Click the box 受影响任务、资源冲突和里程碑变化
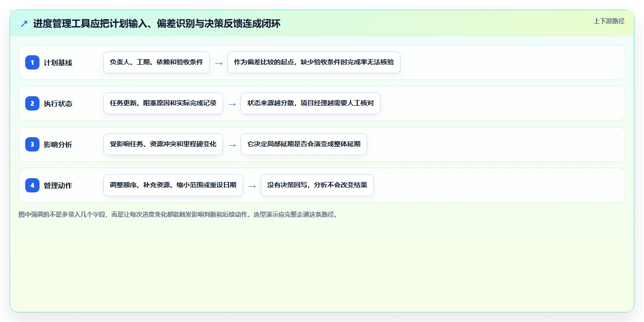 163,144
